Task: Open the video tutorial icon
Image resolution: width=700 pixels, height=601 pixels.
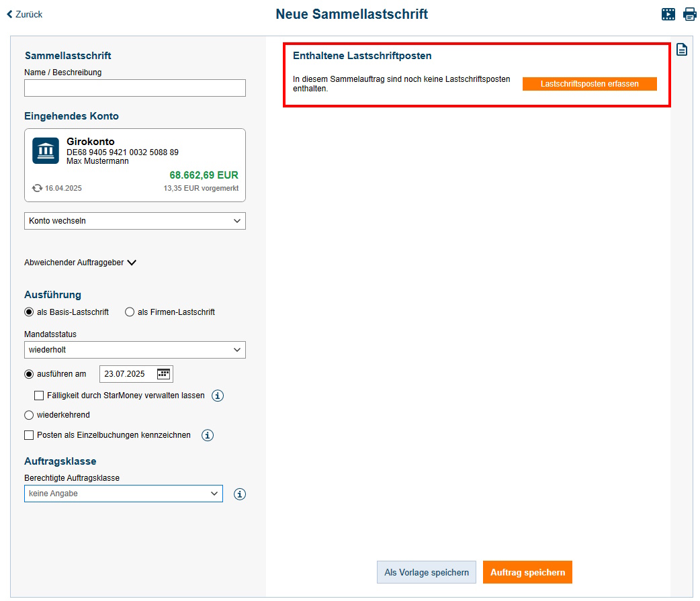Action: (668, 14)
